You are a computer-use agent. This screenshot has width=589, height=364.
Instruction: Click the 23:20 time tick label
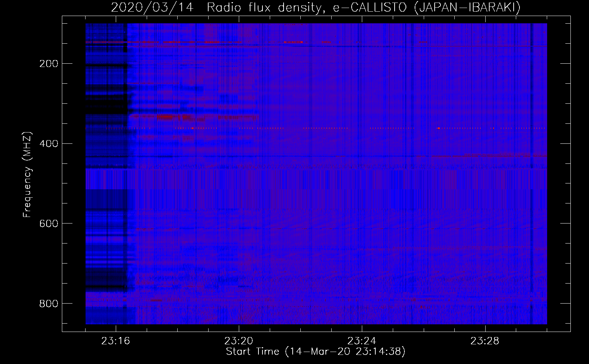click(239, 341)
